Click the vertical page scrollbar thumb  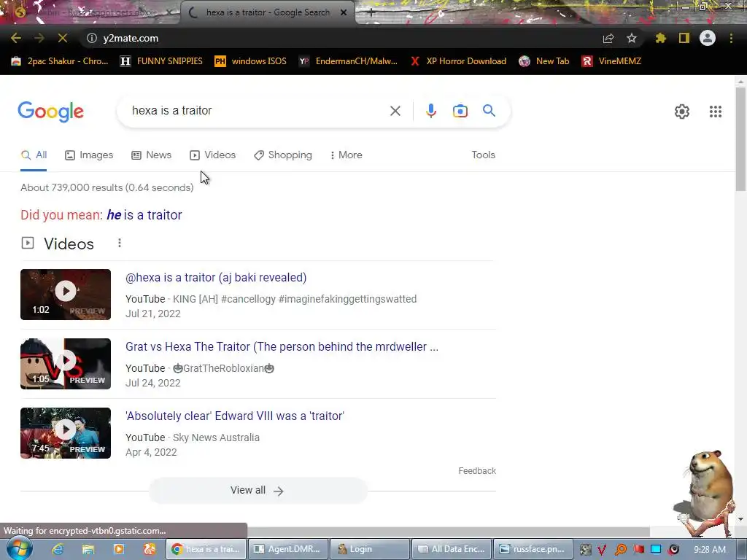pyautogui.click(x=740, y=139)
